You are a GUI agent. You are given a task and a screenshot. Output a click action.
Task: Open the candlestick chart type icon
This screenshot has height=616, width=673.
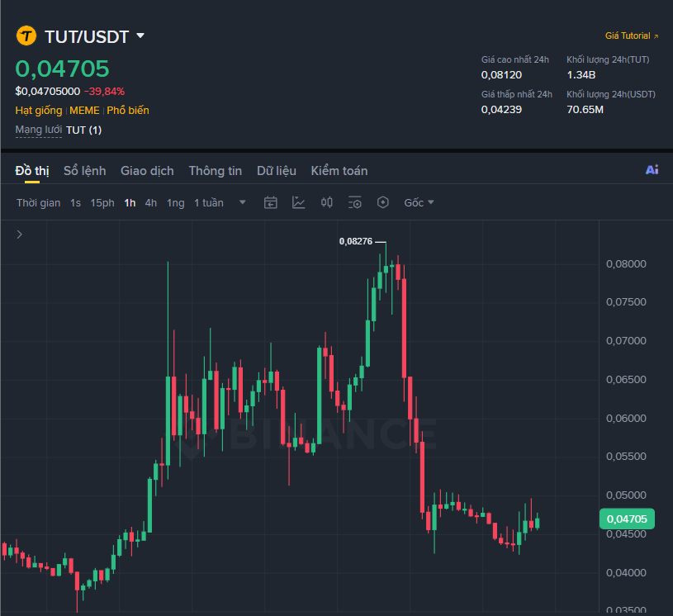(327, 202)
